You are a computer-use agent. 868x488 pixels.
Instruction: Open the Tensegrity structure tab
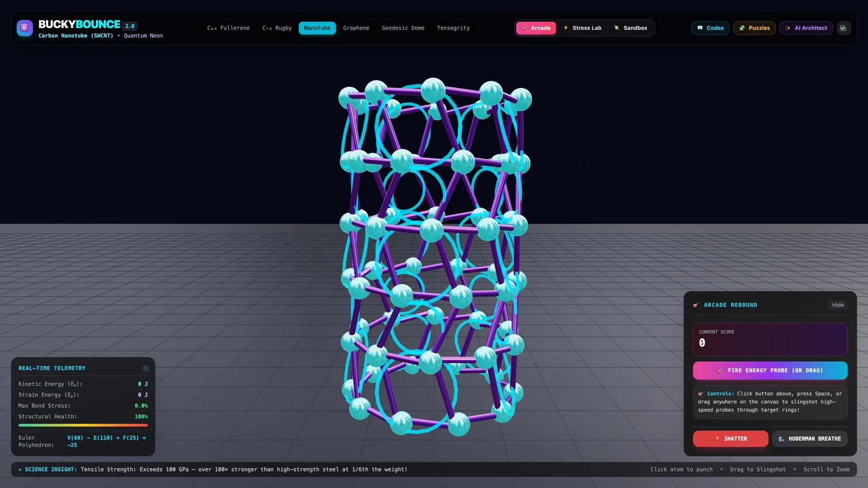coord(453,28)
